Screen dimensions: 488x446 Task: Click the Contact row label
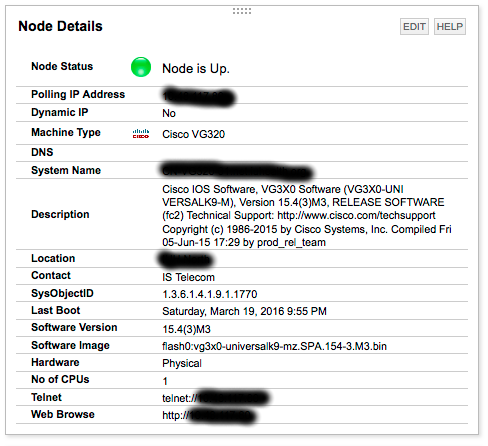[x=51, y=275]
